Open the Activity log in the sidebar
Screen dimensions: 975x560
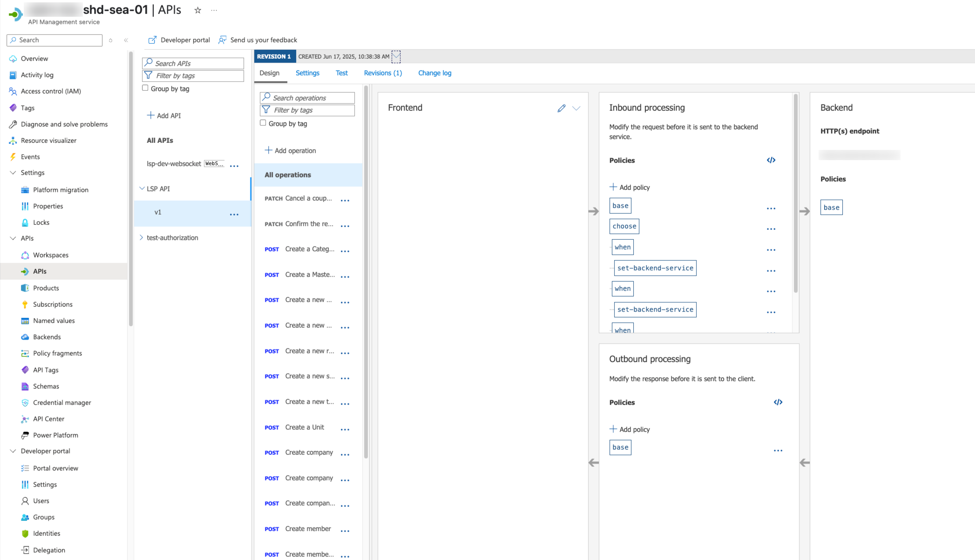[x=37, y=75]
